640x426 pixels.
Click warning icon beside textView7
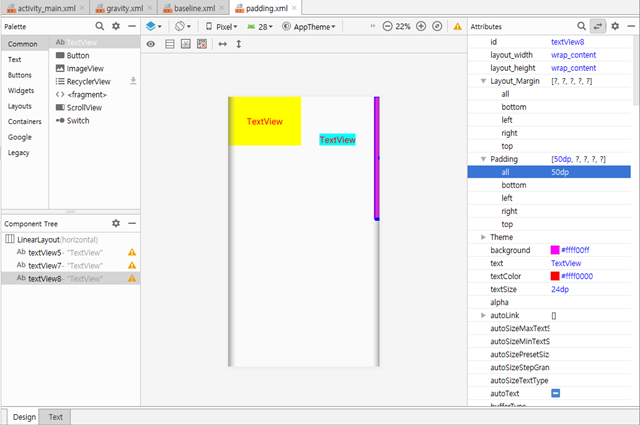(132, 266)
